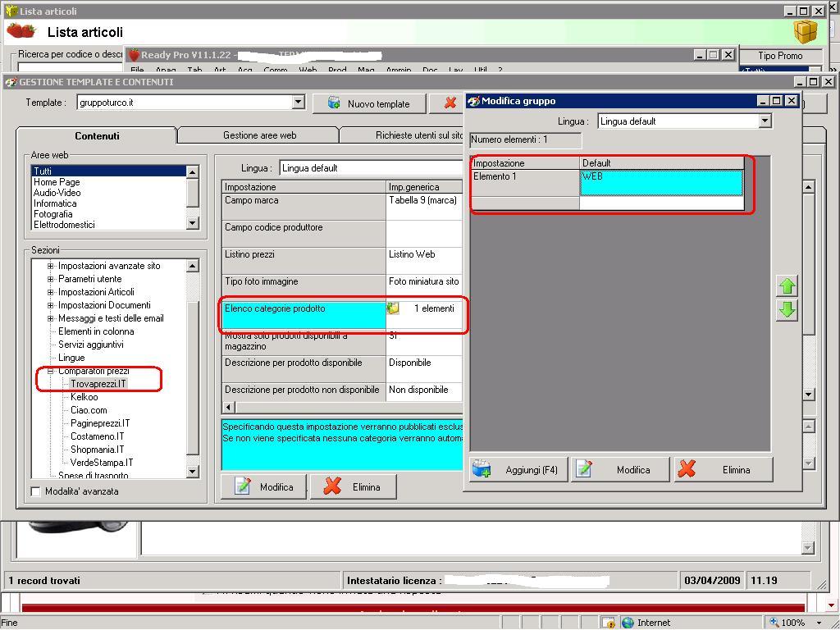Select Ciao.com in Sezioni tree
Screen dimensions: 840x630
[89, 410]
